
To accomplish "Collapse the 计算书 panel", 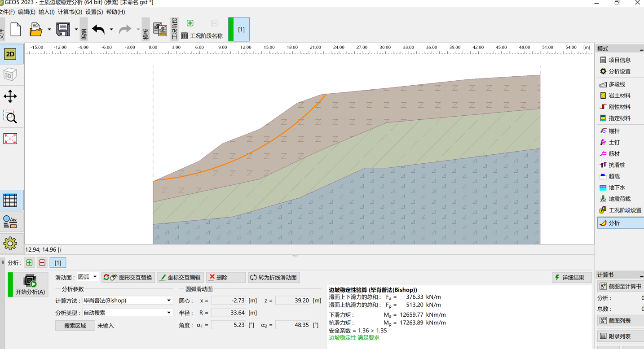I will (641, 275).
